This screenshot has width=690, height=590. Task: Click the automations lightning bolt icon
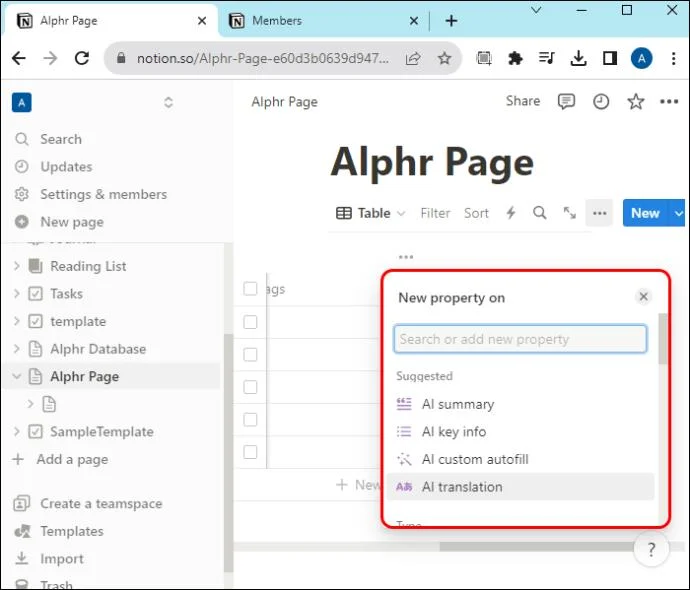point(510,213)
